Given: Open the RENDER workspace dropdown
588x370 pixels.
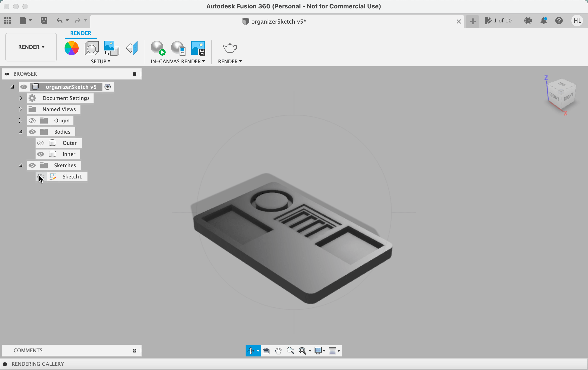Looking at the screenshot, I should [31, 47].
